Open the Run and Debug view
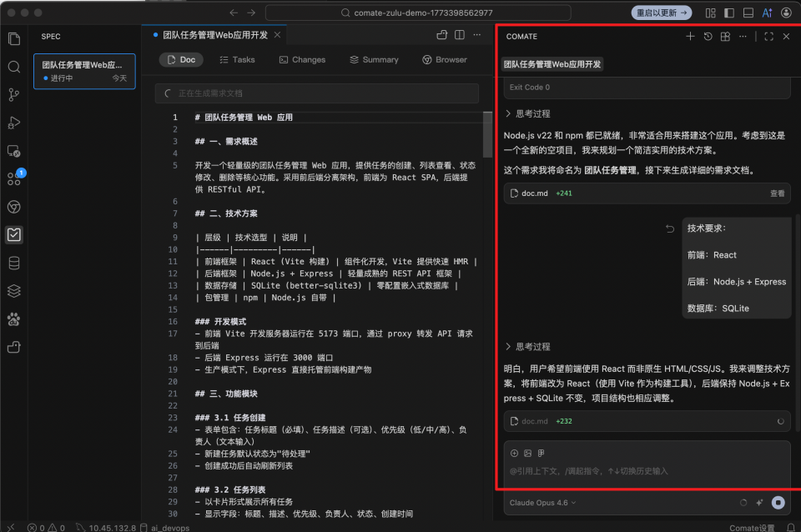The height and width of the screenshot is (532, 801). click(x=14, y=123)
